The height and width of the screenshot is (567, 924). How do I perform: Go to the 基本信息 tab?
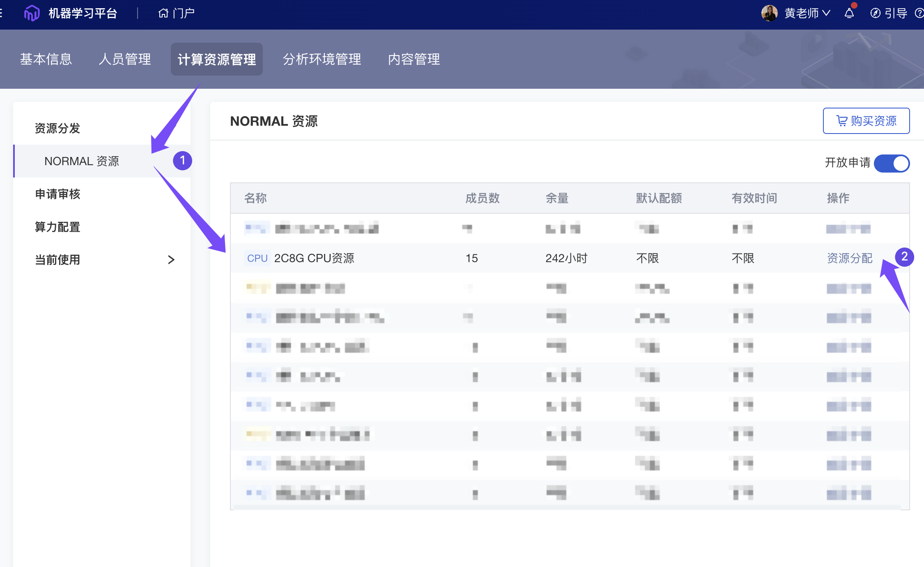(46, 59)
